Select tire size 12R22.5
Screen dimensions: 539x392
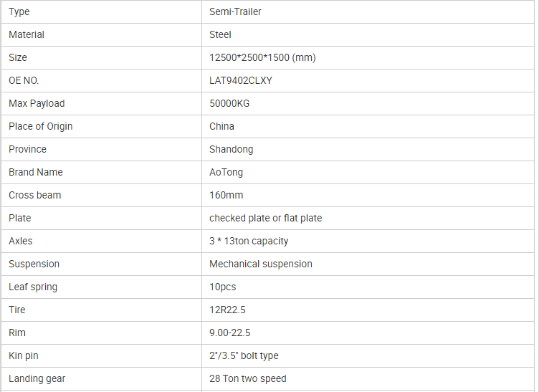coord(227,310)
